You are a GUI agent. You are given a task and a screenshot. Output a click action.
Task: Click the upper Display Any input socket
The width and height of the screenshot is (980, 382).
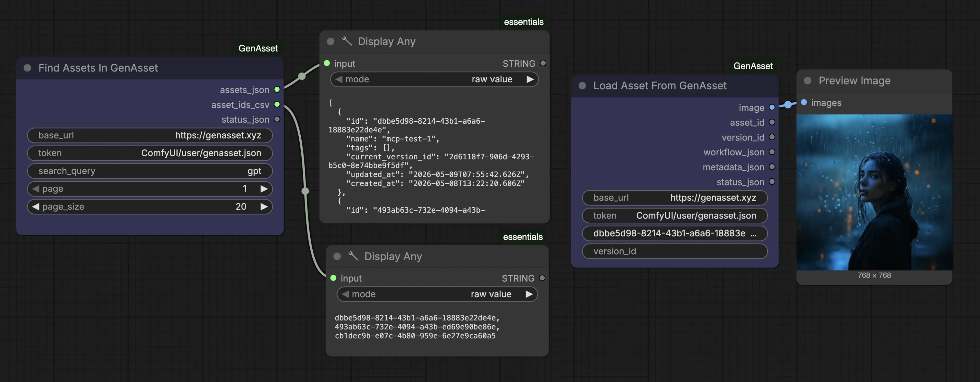[x=327, y=63]
